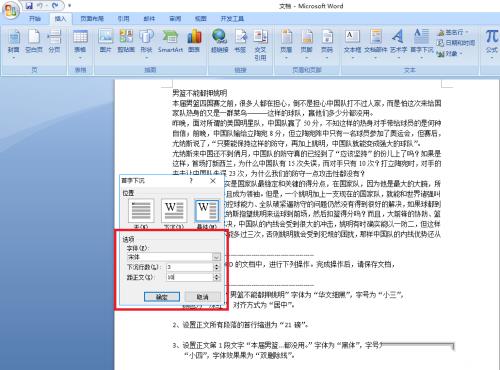Click the dialog help question mark
This screenshot has height=370, width=500.
(191, 181)
